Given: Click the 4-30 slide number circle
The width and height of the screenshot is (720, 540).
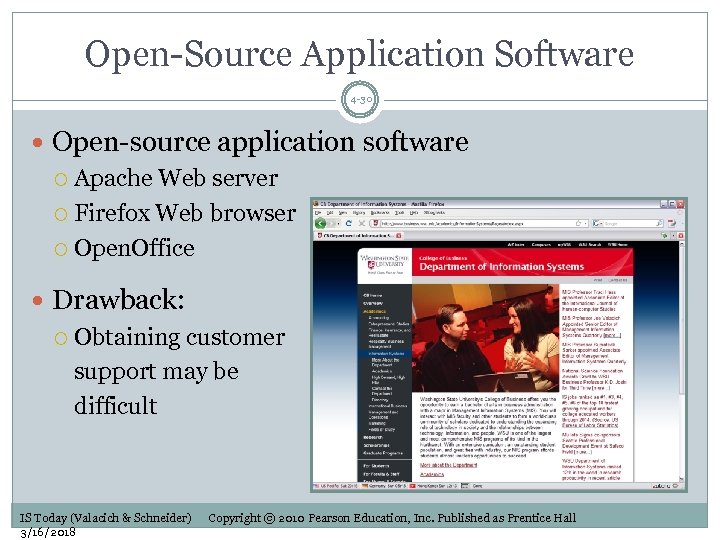Looking at the screenshot, I should click(360, 100).
